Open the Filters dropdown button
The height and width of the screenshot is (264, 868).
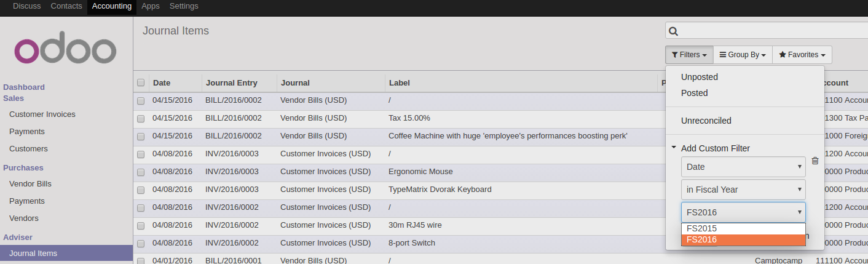point(688,55)
